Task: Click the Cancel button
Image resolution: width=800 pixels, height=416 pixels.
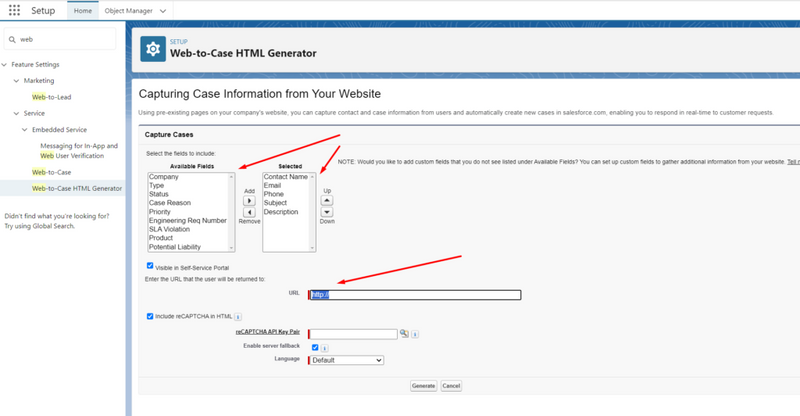Action: point(451,386)
